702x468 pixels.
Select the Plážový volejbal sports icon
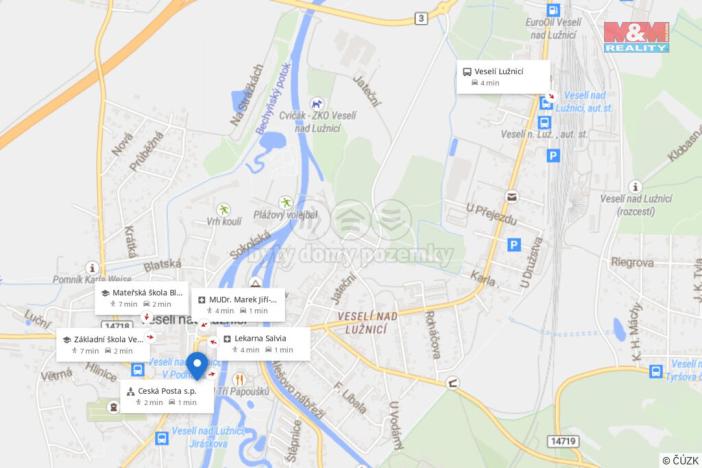coord(285,202)
